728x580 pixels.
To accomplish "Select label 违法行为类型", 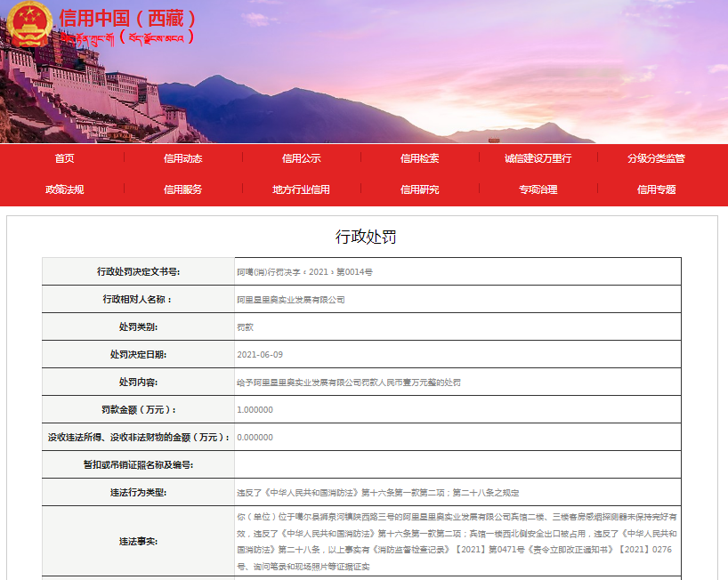I will coord(138,493).
